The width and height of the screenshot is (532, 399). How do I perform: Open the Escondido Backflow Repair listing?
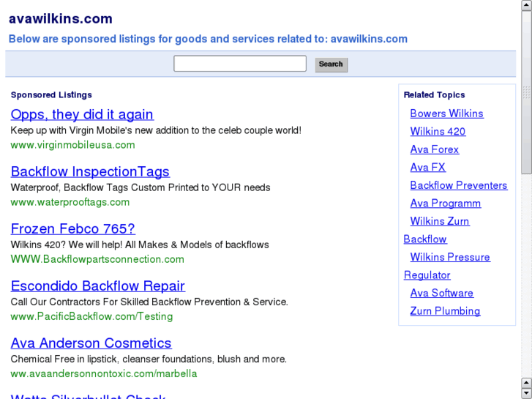coord(98,286)
